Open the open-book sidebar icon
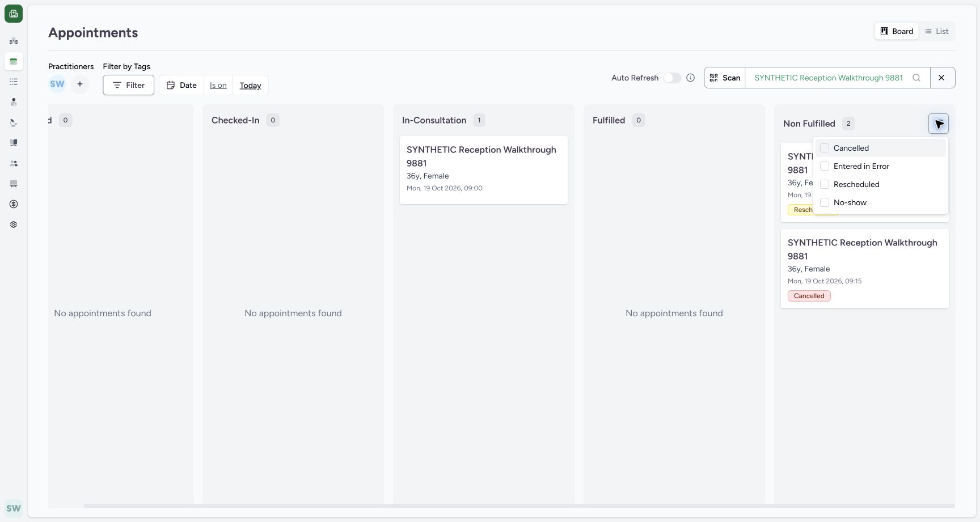 click(x=14, y=143)
